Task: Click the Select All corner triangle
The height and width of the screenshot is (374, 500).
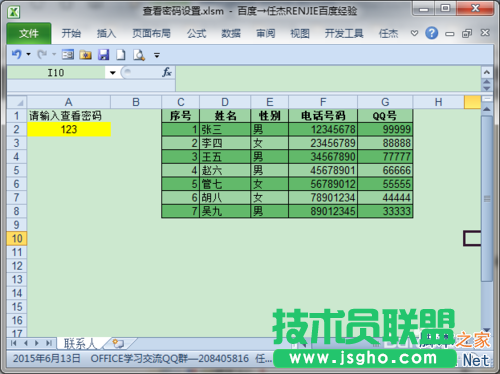Action: click(17, 102)
